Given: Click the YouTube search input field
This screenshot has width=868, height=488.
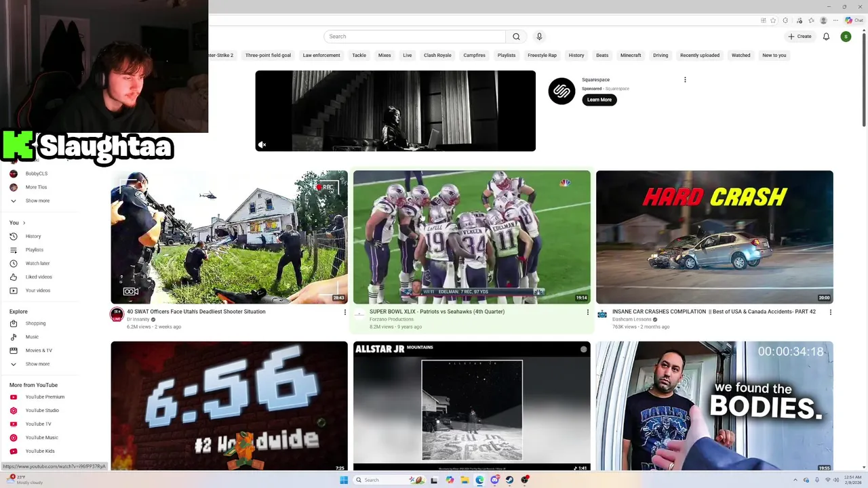Looking at the screenshot, I should pos(415,37).
